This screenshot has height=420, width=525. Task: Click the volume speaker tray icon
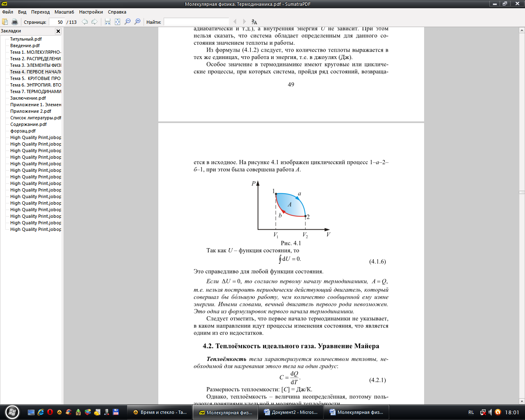coord(490,412)
